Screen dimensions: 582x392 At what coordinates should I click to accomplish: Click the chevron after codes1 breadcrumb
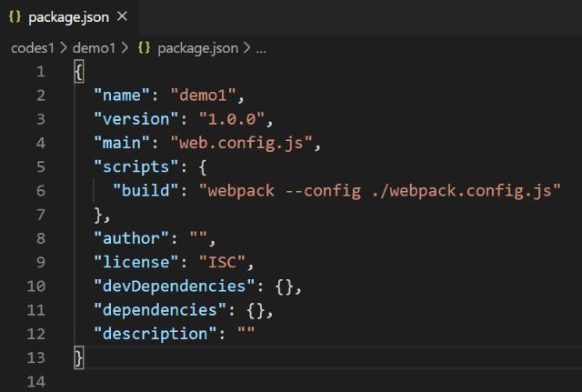pos(64,47)
